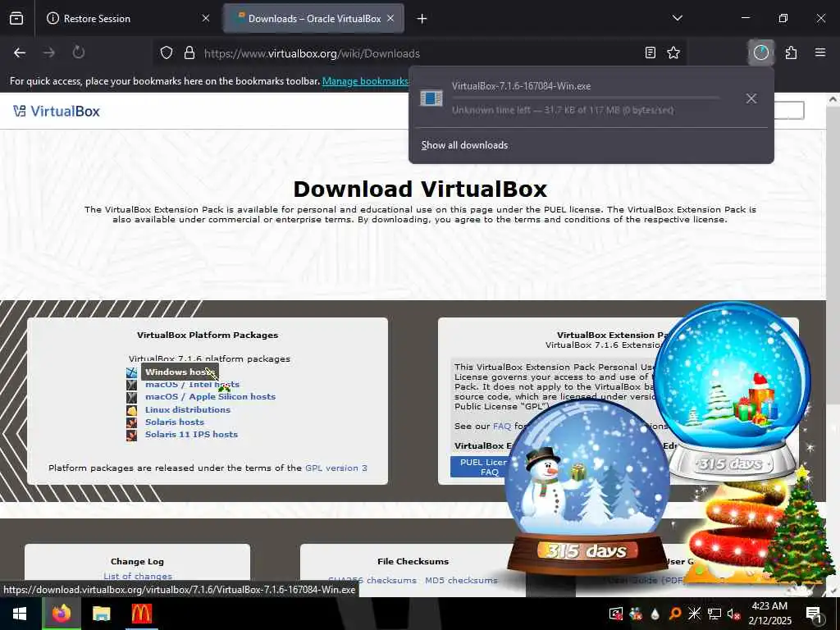Click the address bar URL field
Viewport: 840px width, 630px height.
pos(421,53)
